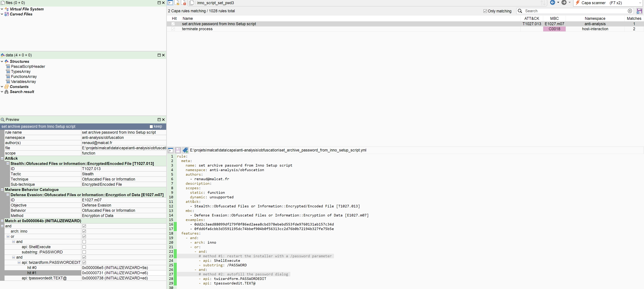
Task: Sort rules by Matches column header
Action: point(634,18)
